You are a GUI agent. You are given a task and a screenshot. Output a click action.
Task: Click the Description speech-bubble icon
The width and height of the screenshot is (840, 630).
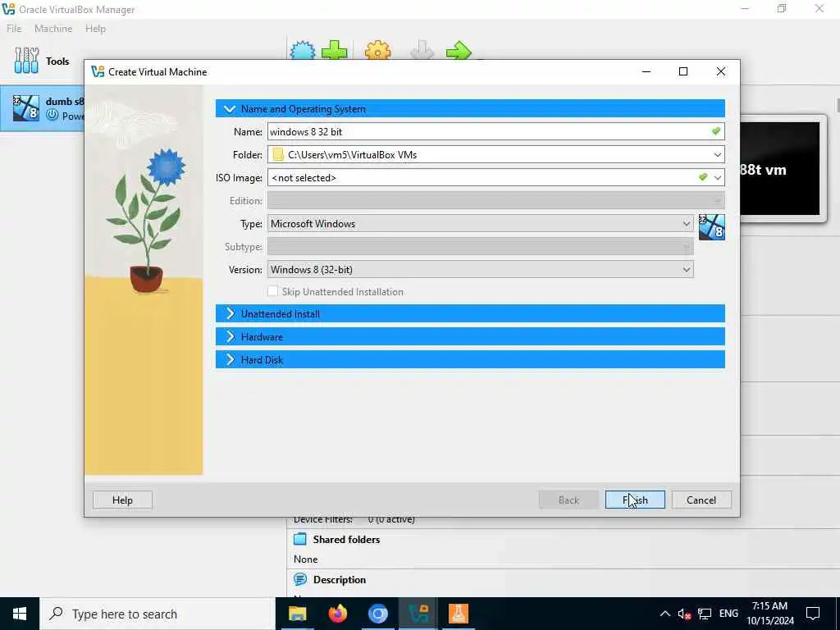pyautogui.click(x=300, y=579)
